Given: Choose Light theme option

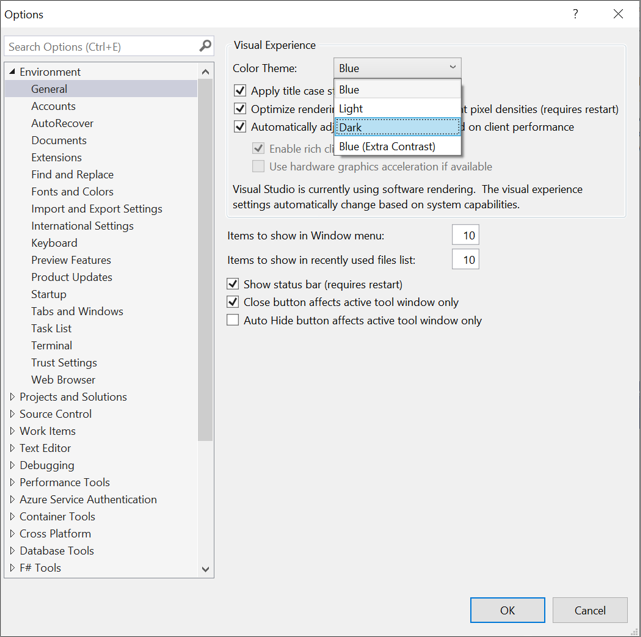Looking at the screenshot, I should pyautogui.click(x=397, y=108).
